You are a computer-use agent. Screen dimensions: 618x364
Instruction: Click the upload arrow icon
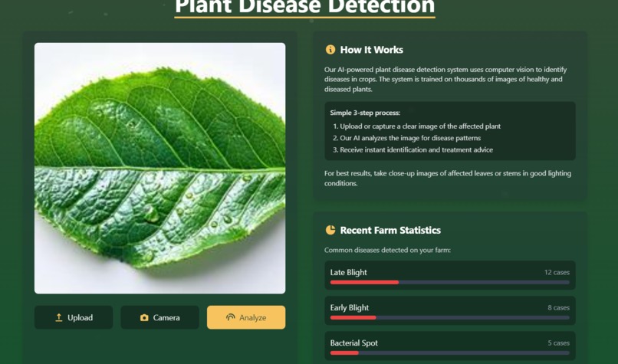59,317
